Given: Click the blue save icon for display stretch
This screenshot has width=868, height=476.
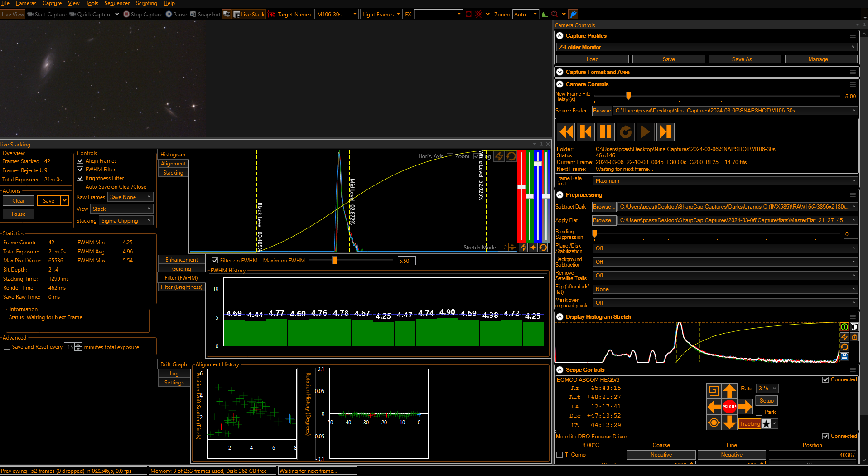Looking at the screenshot, I should click(844, 357).
